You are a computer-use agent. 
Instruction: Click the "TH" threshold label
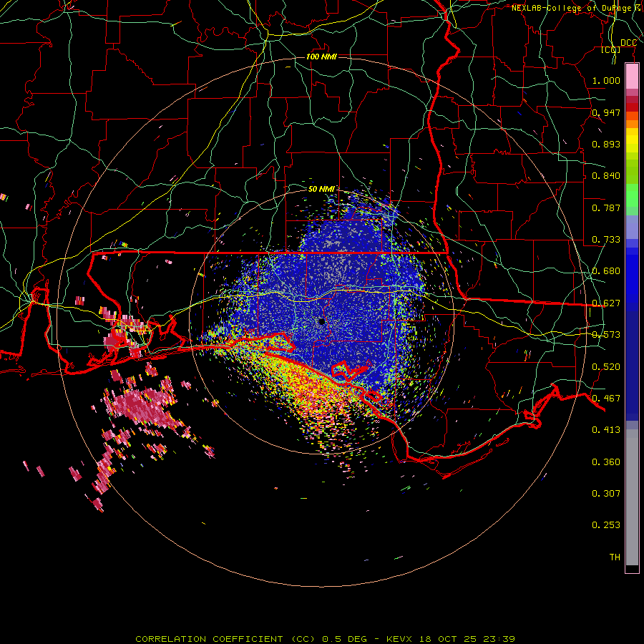615,557
